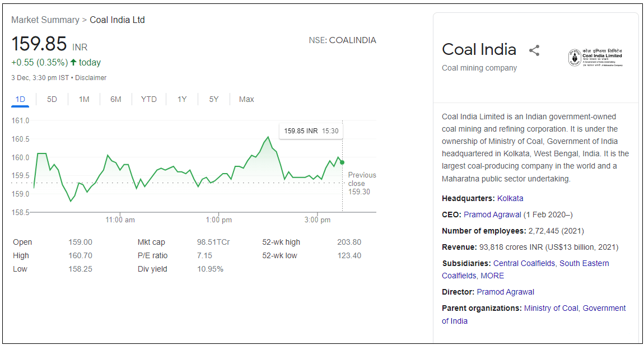Viewport: 644px width, 345px height.
Task: Open the Ministry of Coal parent link
Action: point(551,308)
